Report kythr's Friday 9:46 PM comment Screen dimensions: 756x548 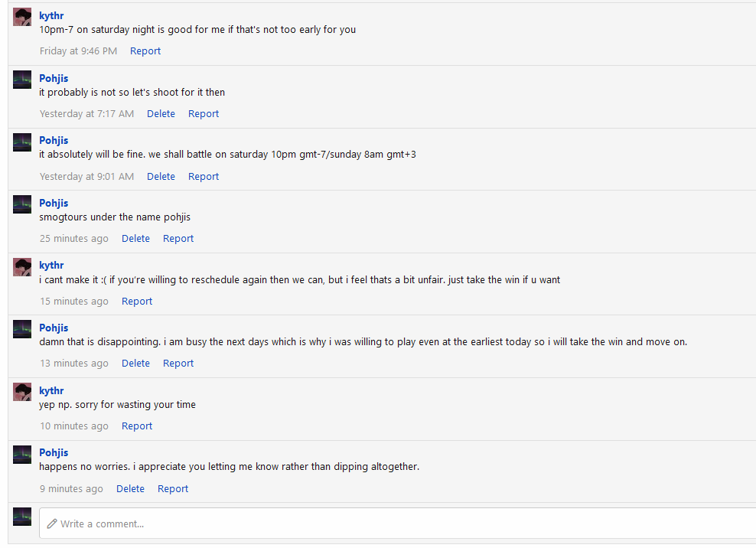coord(145,51)
